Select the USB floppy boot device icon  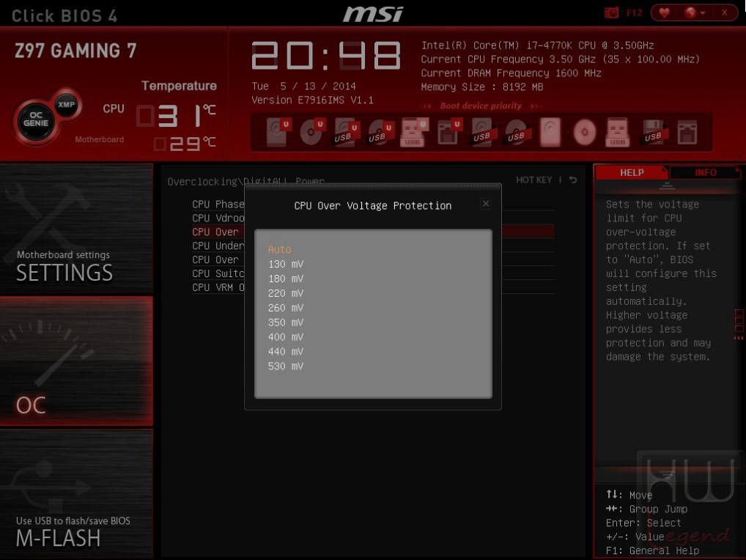pos(653,132)
